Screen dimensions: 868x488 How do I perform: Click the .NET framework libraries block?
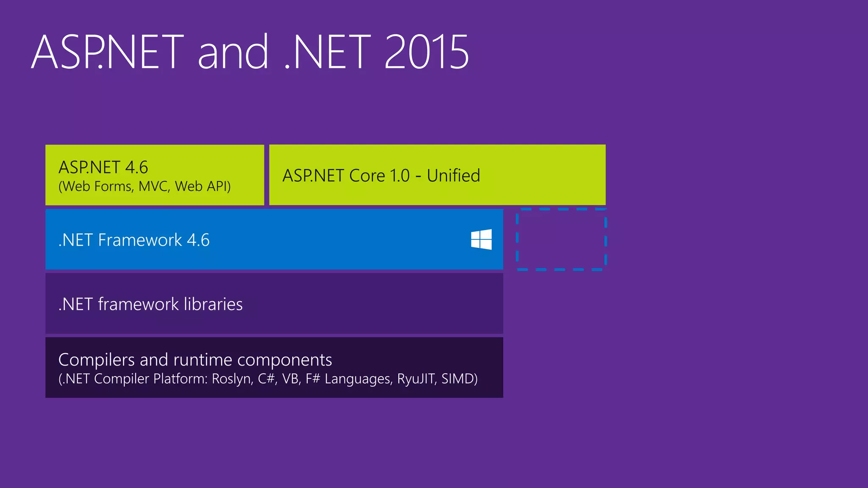click(x=274, y=303)
